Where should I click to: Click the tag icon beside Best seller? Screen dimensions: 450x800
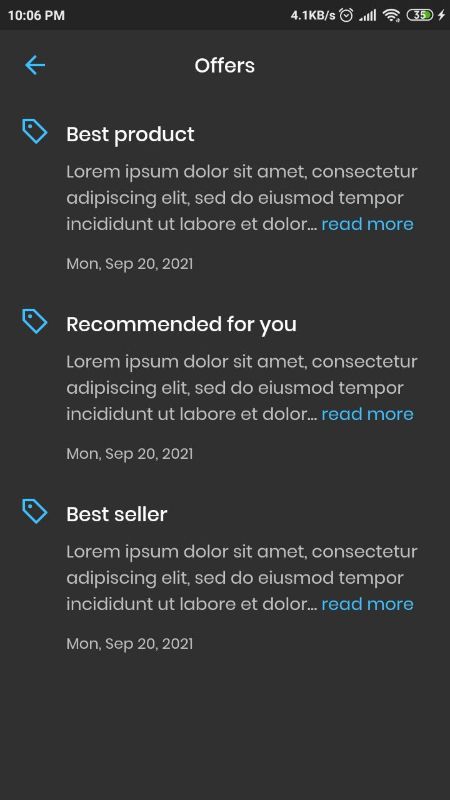tap(35, 511)
